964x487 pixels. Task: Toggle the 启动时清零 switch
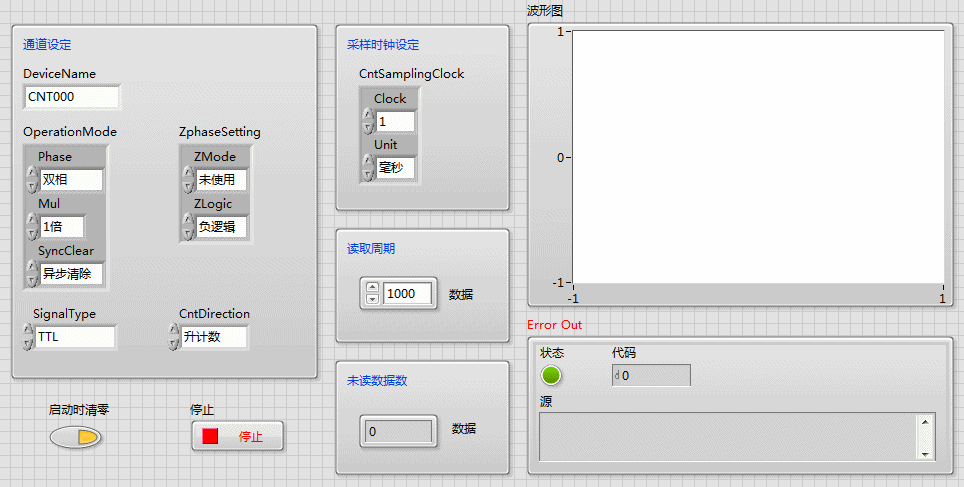point(76,437)
